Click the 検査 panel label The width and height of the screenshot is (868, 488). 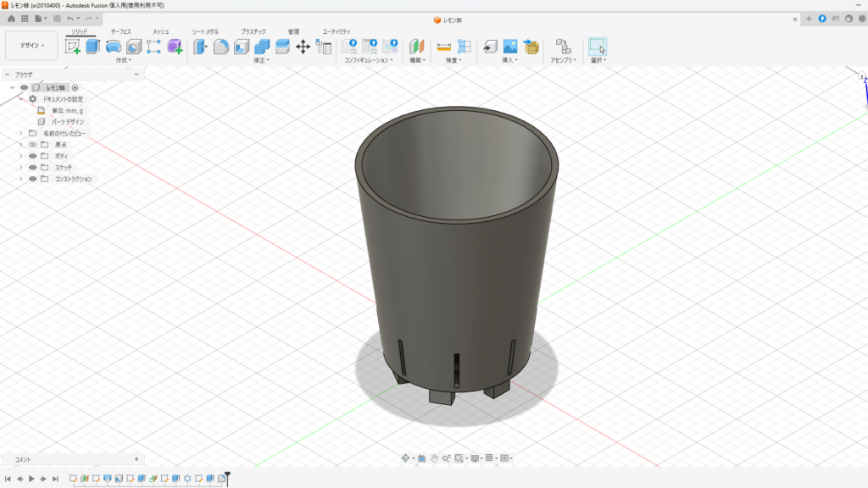click(x=453, y=60)
